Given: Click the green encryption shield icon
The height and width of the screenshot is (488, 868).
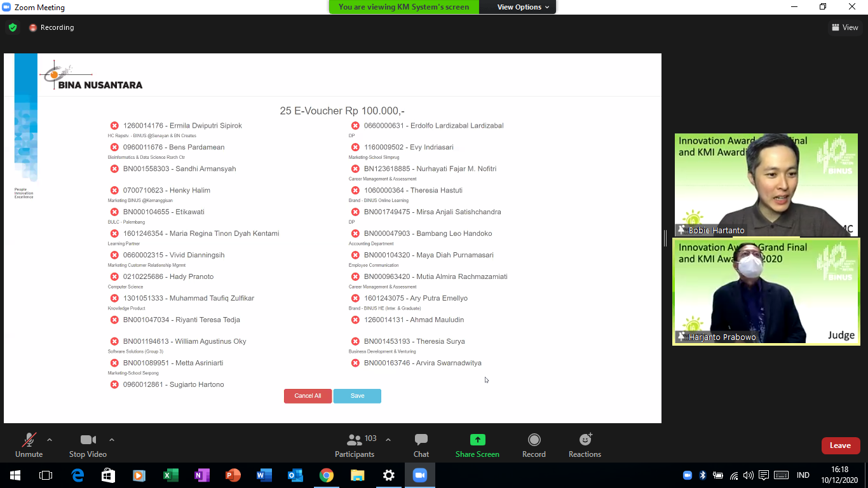Looking at the screenshot, I should tap(13, 27).
